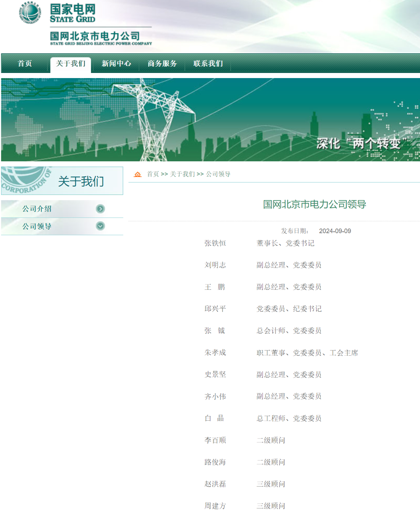Click 公司领导 link in the breadcrumb

[x=218, y=174]
